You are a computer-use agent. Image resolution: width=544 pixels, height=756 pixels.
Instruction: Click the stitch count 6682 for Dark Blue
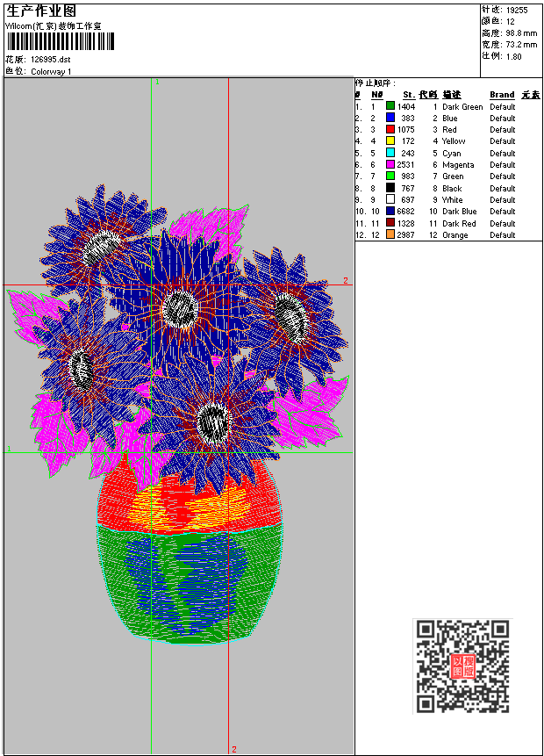(x=405, y=212)
